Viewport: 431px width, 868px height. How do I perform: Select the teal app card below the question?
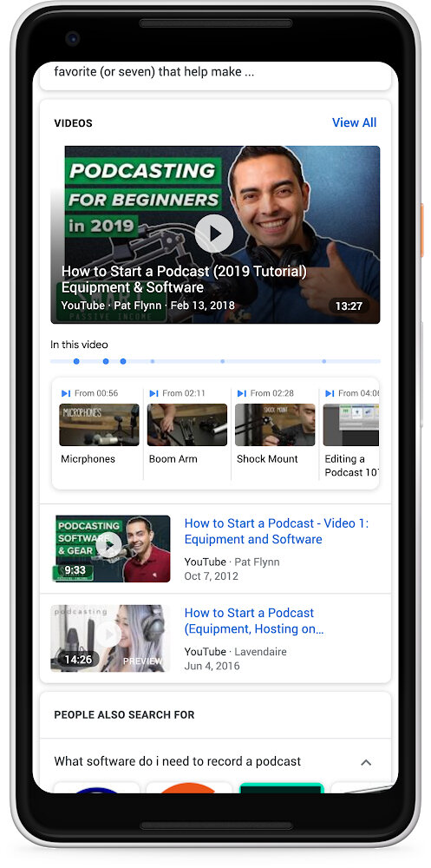click(x=282, y=787)
